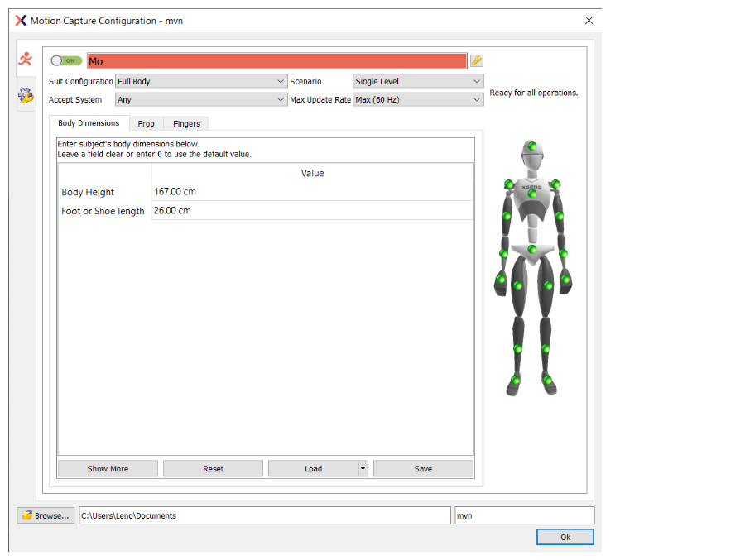Image resolution: width=745 pixels, height=560 pixels.
Task: Open the Accept System dropdown showing Any
Action: 201,100
